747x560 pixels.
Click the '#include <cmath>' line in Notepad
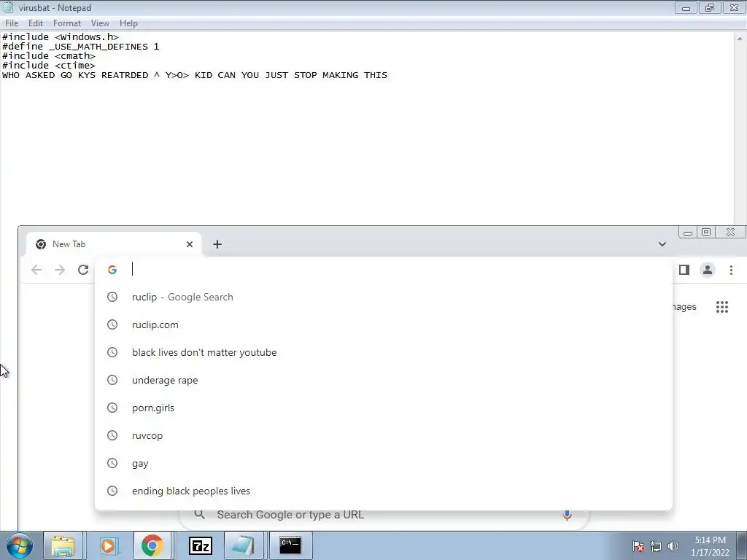click(x=49, y=56)
